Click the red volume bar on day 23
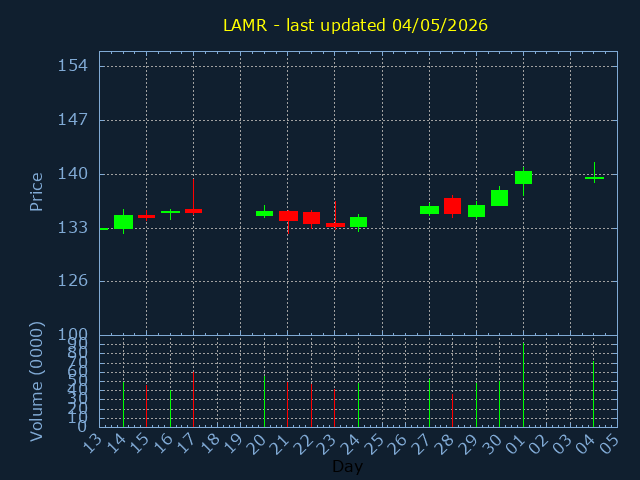The height and width of the screenshot is (480, 640). tap(335, 408)
